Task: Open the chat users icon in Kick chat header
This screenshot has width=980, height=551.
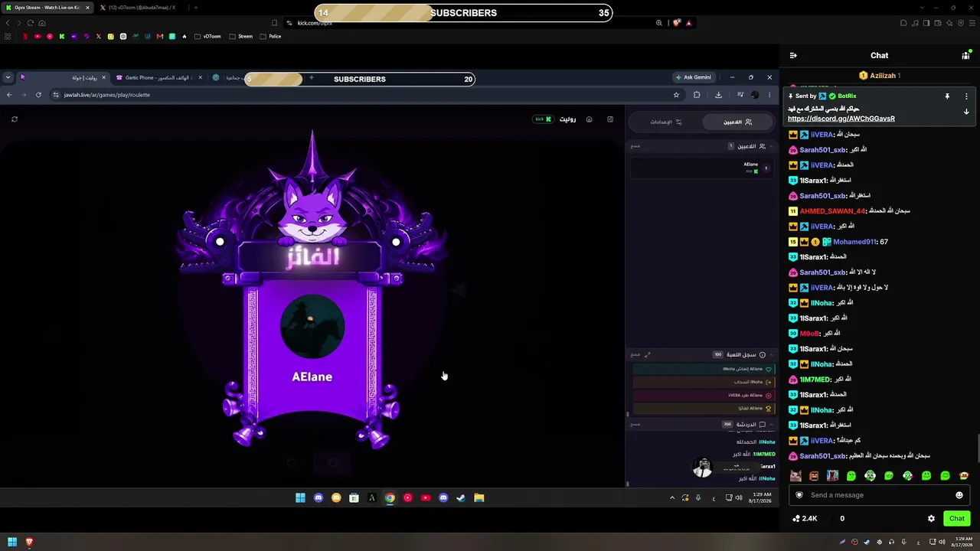Action: (965, 55)
